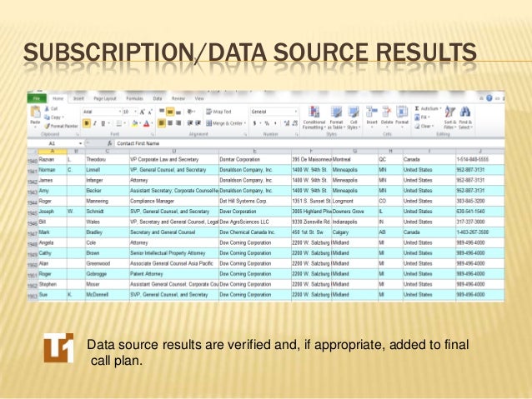Open the Alignment dialog launcher
The image size is (532, 399).
[x=245, y=135]
